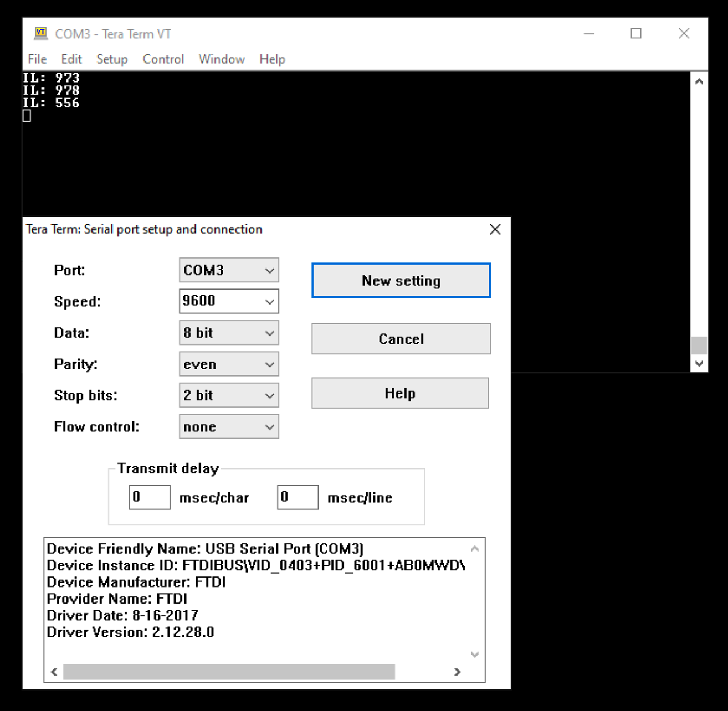Image resolution: width=728 pixels, height=711 pixels.
Task: Click the Tera Term VT title bar icon
Action: click(40, 33)
